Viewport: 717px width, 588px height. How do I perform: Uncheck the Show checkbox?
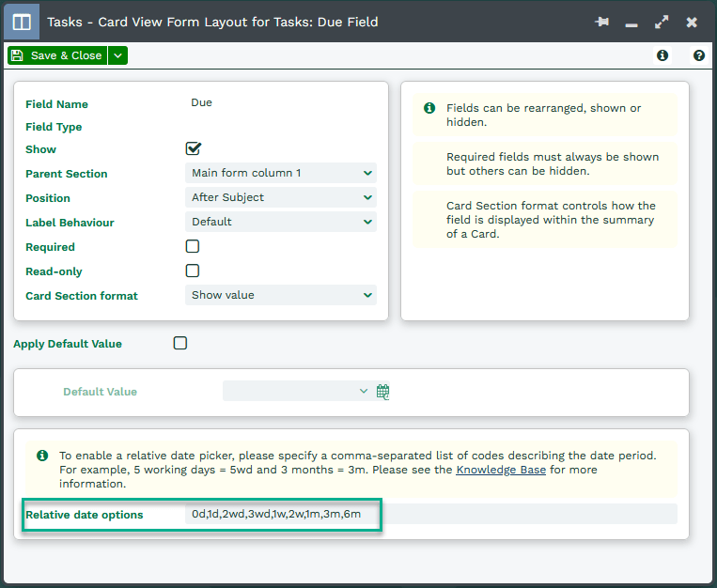(193, 148)
